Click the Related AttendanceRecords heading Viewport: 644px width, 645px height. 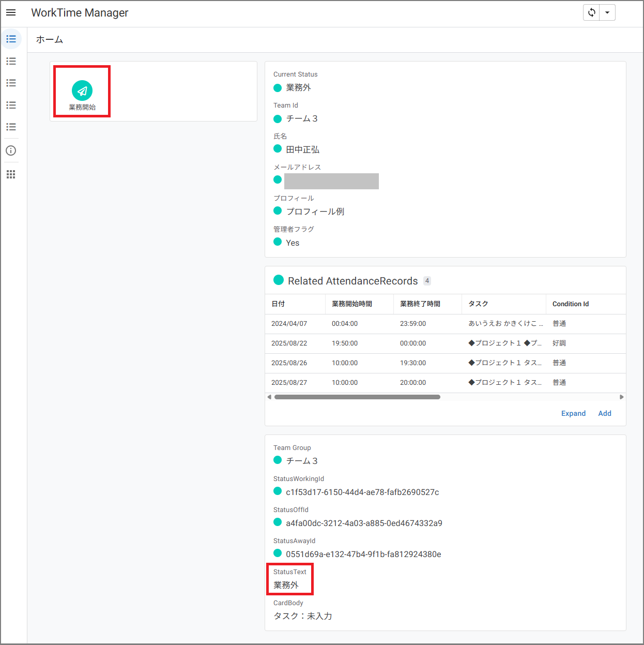(x=353, y=281)
